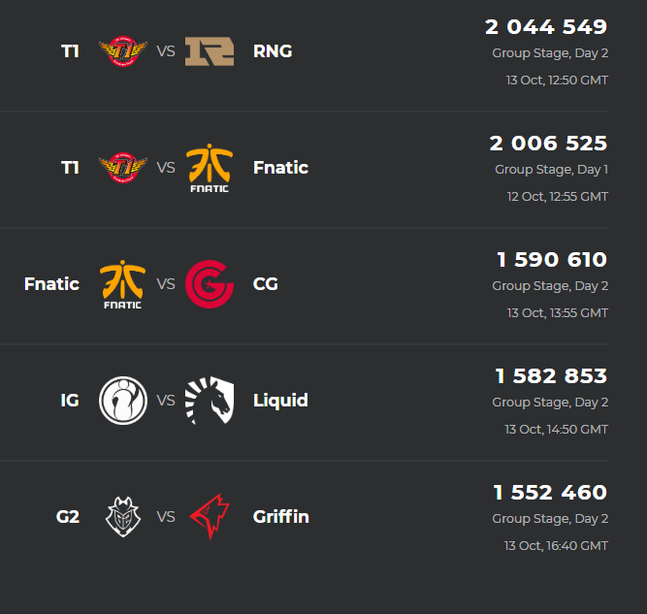Click the G2 team logo
Viewport: 647px width, 614px height.
pyautogui.click(x=123, y=517)
